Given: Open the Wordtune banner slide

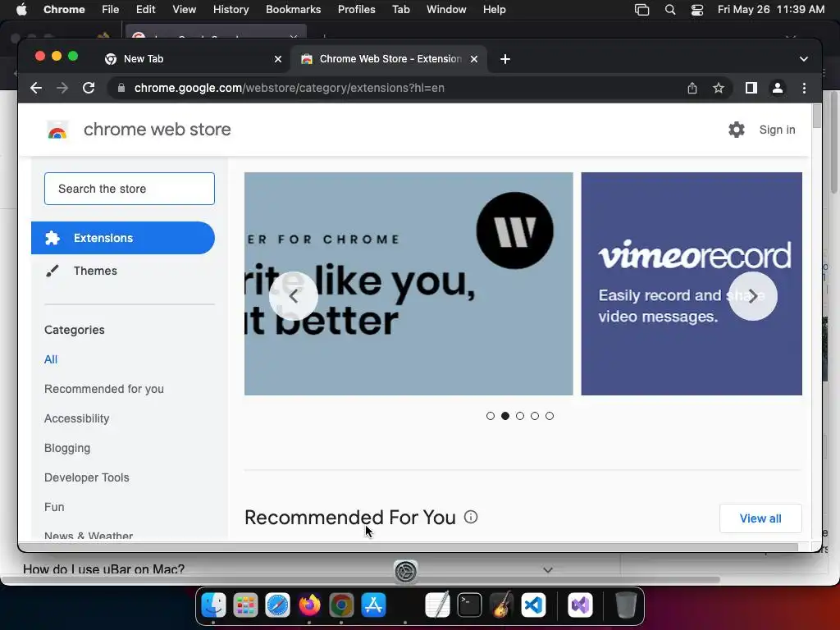Looking at the screenshot, I should point(409,284).
